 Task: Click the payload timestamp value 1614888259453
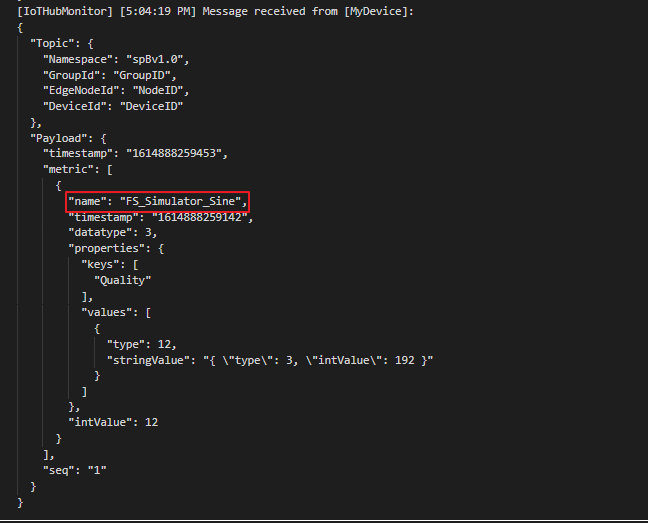click(174, 154)
